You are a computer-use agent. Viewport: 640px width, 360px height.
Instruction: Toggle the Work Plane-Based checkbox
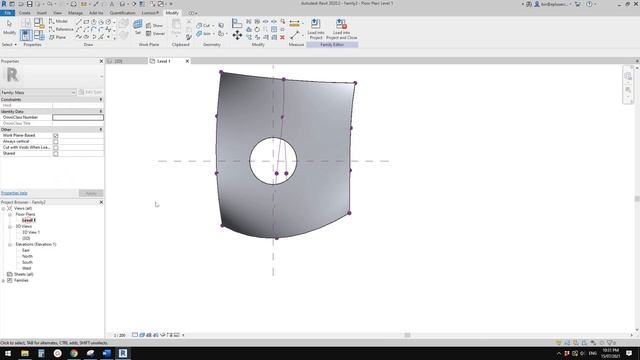click(56, 136)
